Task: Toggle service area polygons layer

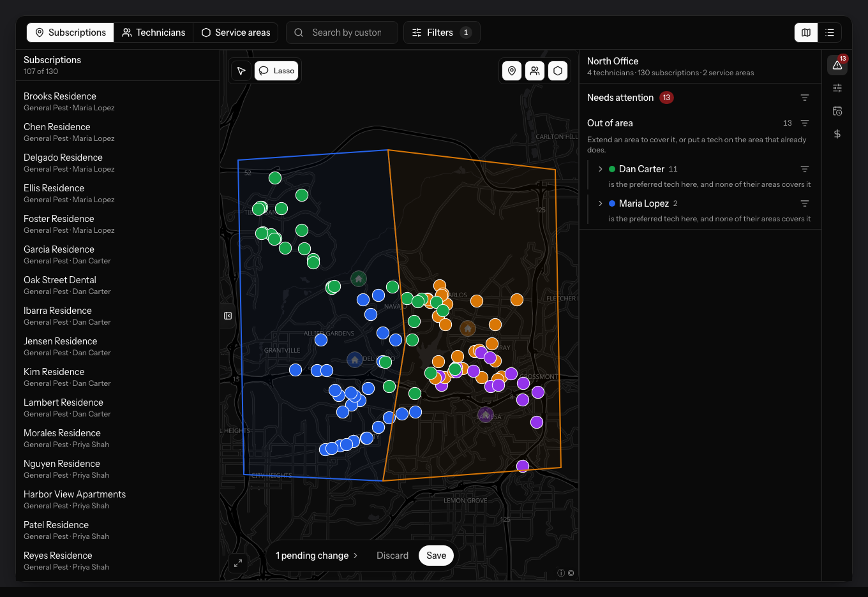Action: click(x=558, y=71)
